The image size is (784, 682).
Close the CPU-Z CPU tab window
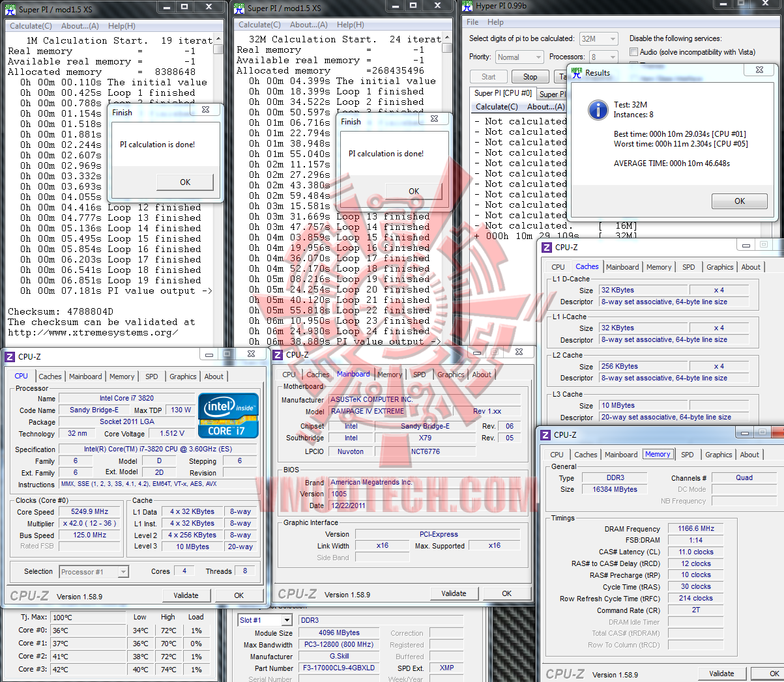(251, 354)
